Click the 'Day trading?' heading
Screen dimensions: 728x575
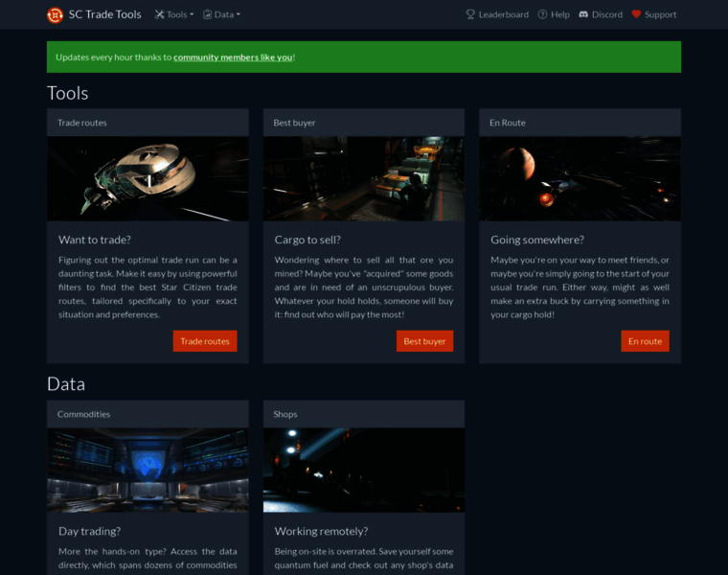[x=90, y=531]
